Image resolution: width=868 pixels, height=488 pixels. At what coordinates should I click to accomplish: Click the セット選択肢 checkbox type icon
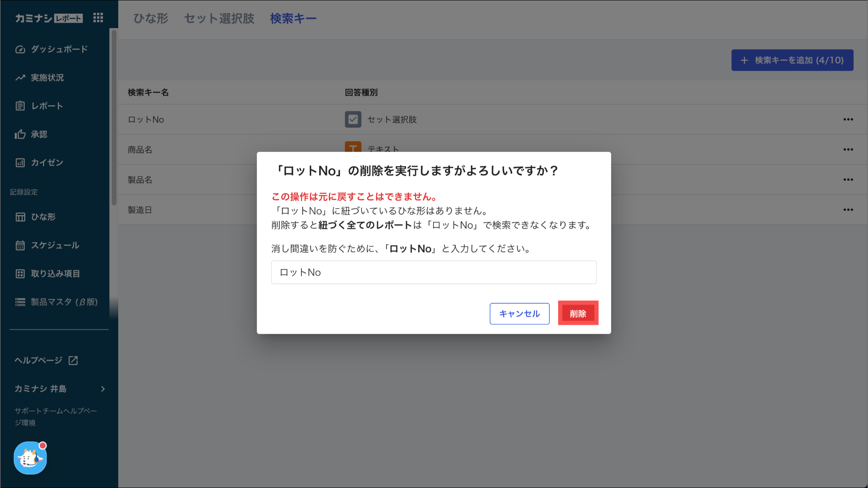(353, 120)
